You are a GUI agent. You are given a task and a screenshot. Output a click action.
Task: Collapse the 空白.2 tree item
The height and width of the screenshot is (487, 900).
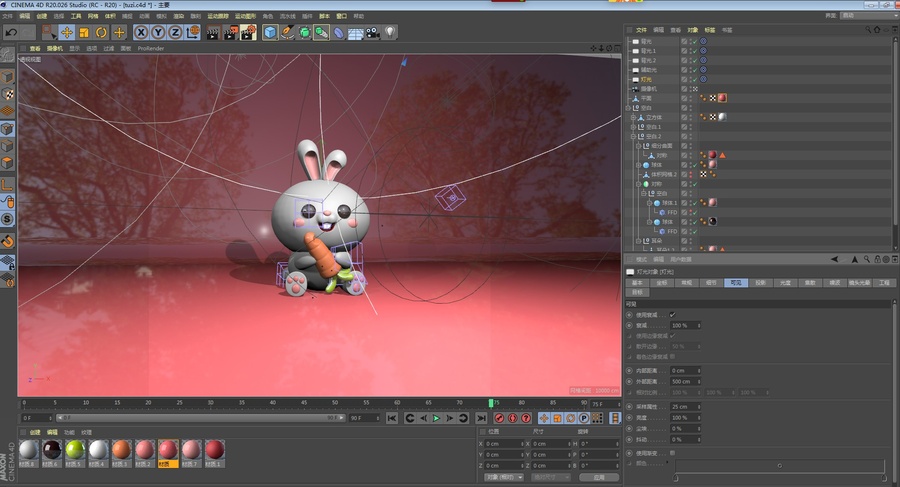pyautogui.click(x=634, y=137)
